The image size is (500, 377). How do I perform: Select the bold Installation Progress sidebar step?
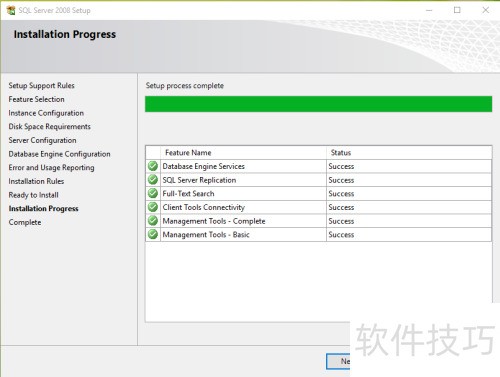[x=43, y=209]
